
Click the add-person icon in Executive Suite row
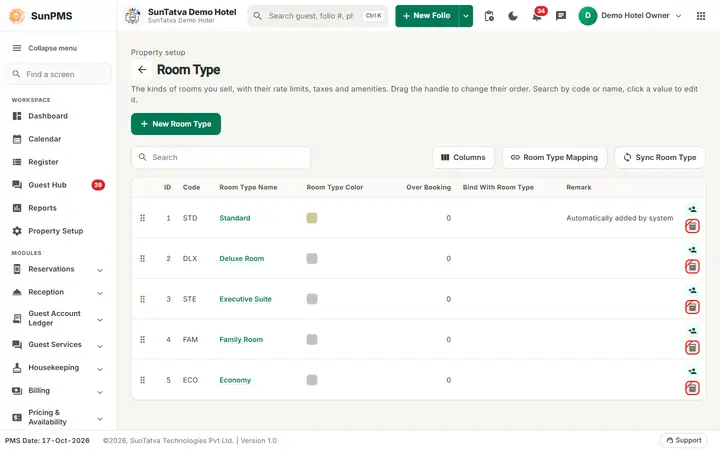point(692,290)
